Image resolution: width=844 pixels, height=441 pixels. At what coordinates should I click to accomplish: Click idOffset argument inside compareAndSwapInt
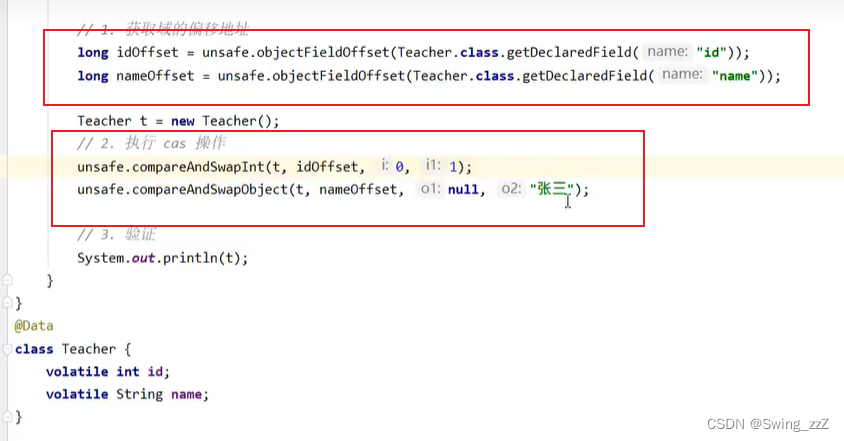[327, 167]
